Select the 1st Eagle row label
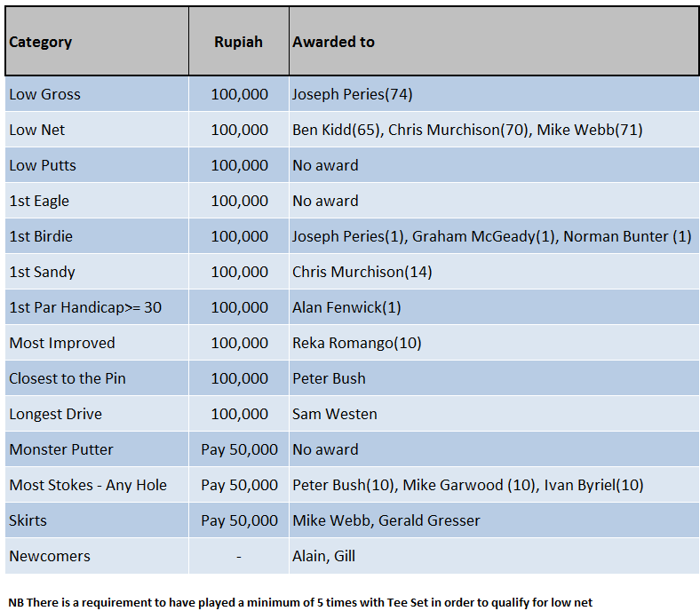 click(39, 201)
